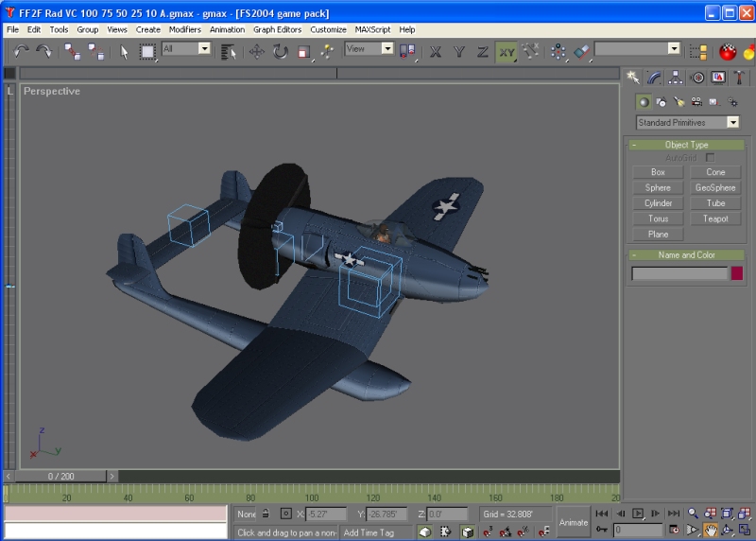This screenshot has height=541, width=756.
Task: Collapse the Object Type rollout
Action: click(x=686, y=145)
